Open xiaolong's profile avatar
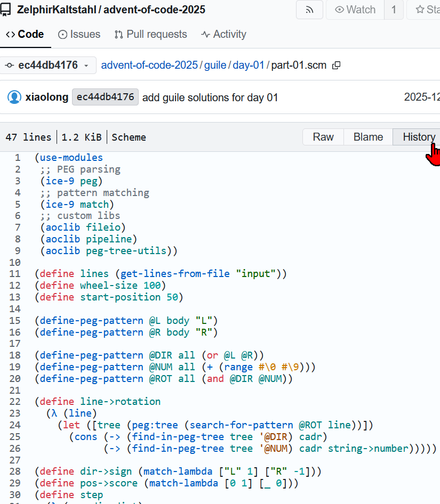The height and width of the screenshot is (504, 440). (x=13, y=97)
